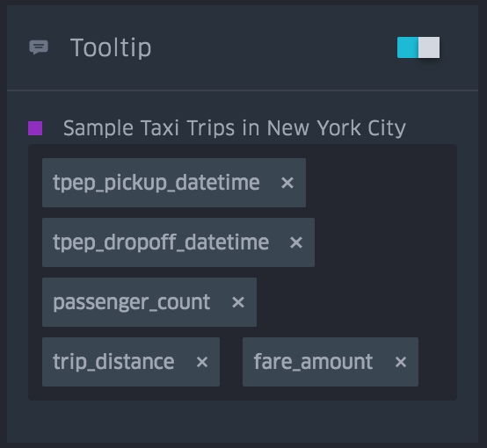Remove fare_amount field with x icon

click(x=401, y=362)
